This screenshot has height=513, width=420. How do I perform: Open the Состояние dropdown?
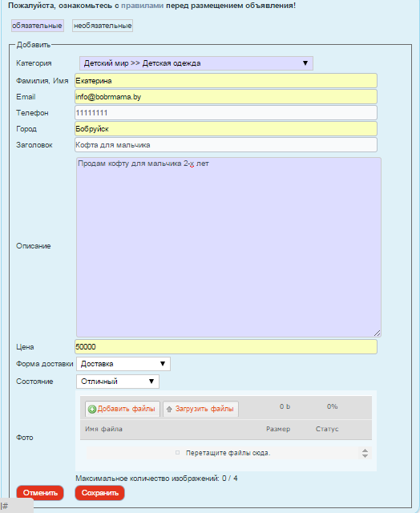118,382
